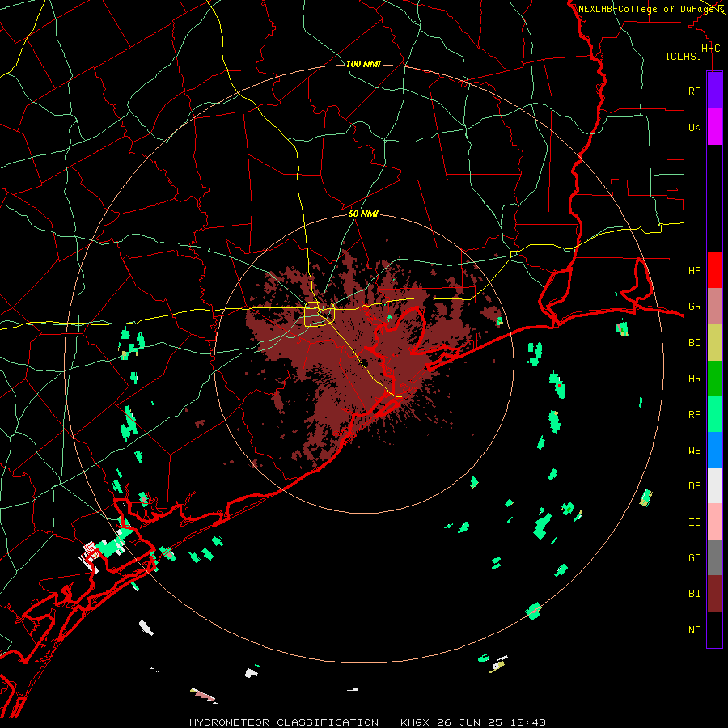Viewport: 728px width, 728px height.
Task: Click the RF legend label
Action: tap(694, 91)
